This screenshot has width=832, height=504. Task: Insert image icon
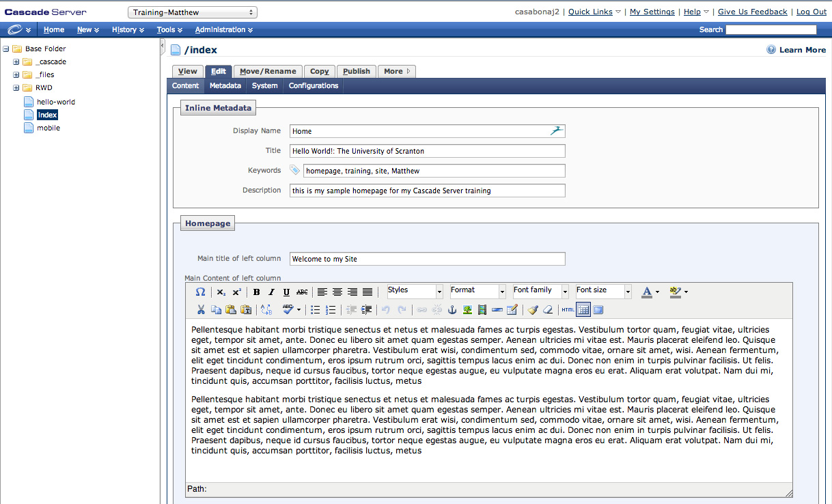tap(467, 309)
